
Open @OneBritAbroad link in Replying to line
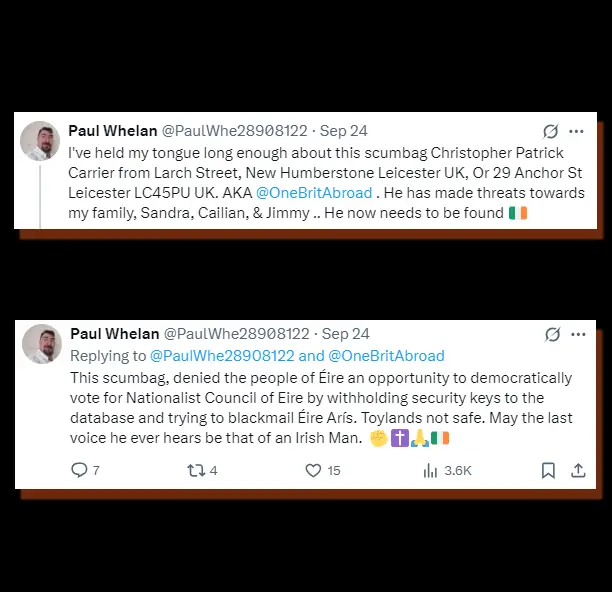pos(386,356)
